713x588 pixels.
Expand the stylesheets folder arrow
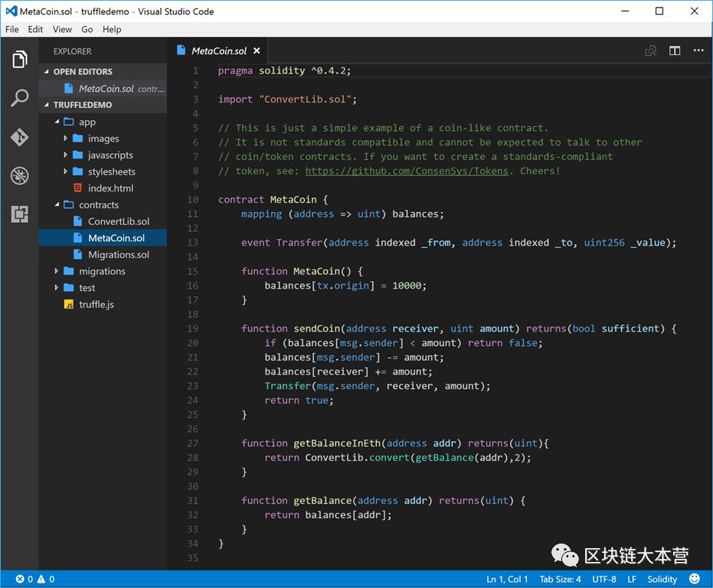click(x=66, y=171)
